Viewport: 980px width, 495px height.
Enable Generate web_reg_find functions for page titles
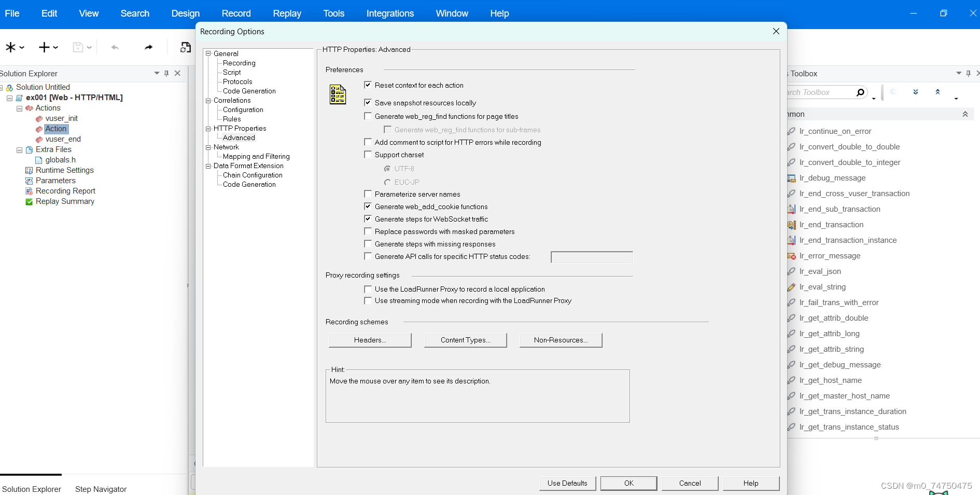[368, 116]
